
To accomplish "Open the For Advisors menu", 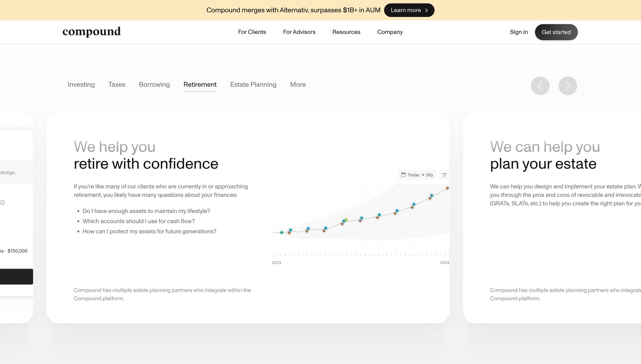I will (x=299, y=32).
